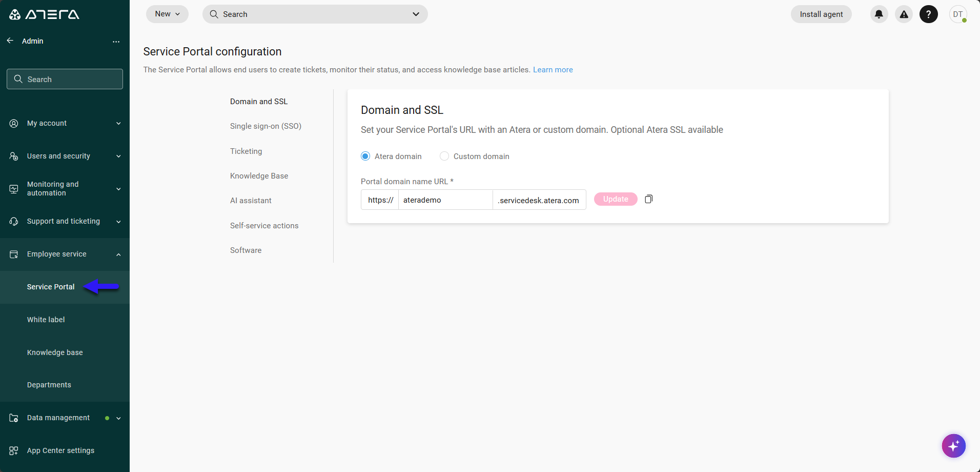The width and height of the screenshot is (980, 472).
Task: Open the DT user avatar menu
Action: pos(958,14)
